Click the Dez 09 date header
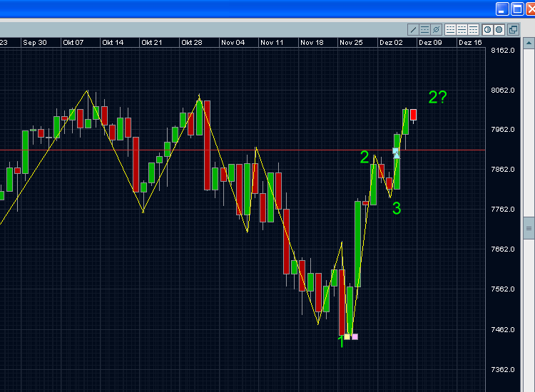The width and height of the screenshot is (535, 392). pos(430,43)
